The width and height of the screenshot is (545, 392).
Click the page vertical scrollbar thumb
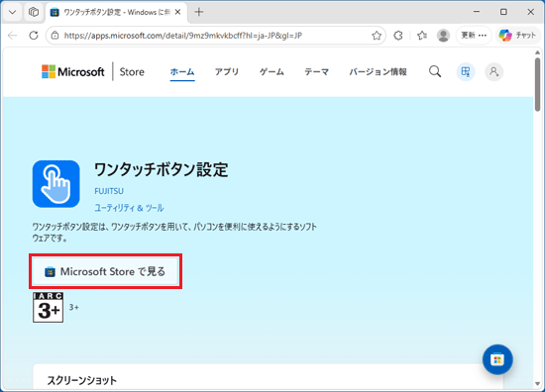(x=538, y=85)
